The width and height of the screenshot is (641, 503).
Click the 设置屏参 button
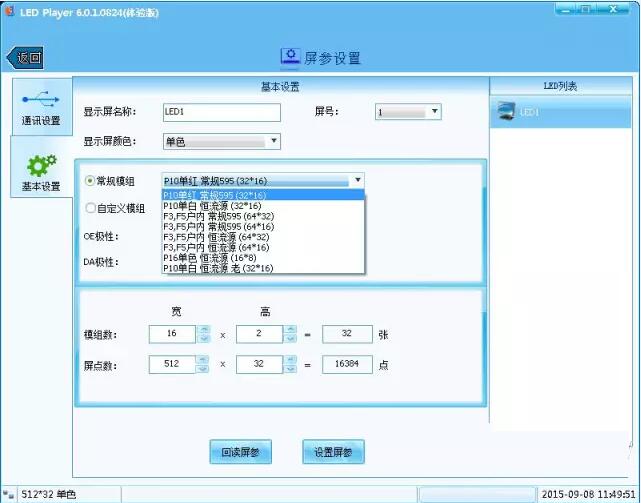333,452
